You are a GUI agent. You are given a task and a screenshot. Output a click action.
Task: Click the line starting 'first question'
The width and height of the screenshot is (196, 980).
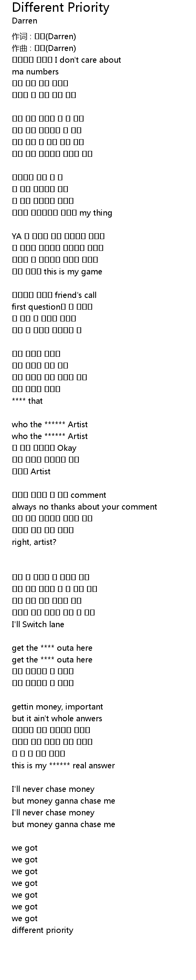(x=52, y=307)
